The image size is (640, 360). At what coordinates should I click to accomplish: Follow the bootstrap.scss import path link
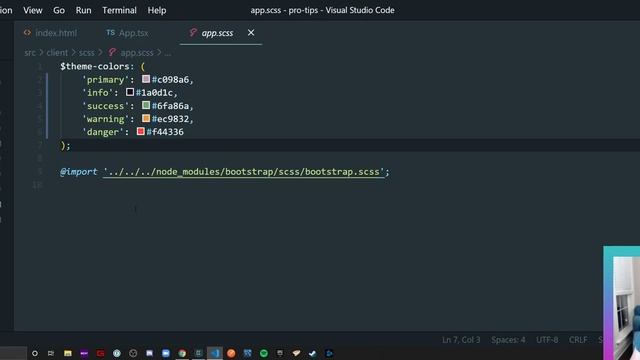point(244,172)
